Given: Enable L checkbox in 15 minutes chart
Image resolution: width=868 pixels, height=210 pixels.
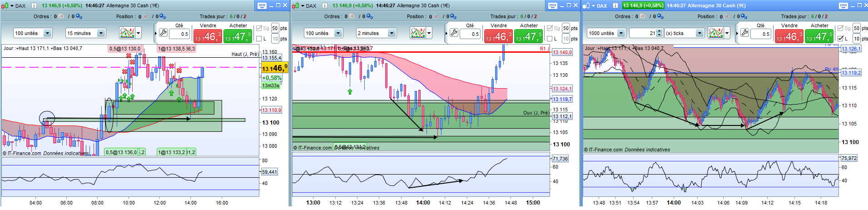Looking at the screenshot, I should [x=259, y=39].
